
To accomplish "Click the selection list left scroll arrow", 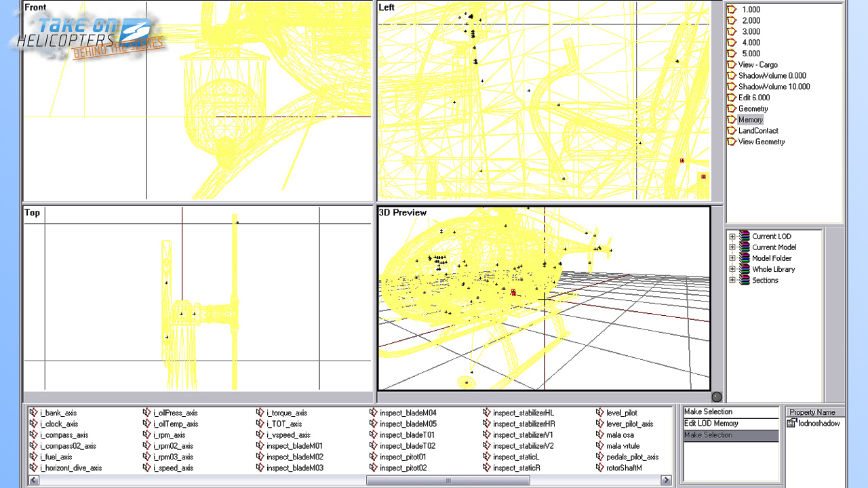I will [x=33, y=481].
